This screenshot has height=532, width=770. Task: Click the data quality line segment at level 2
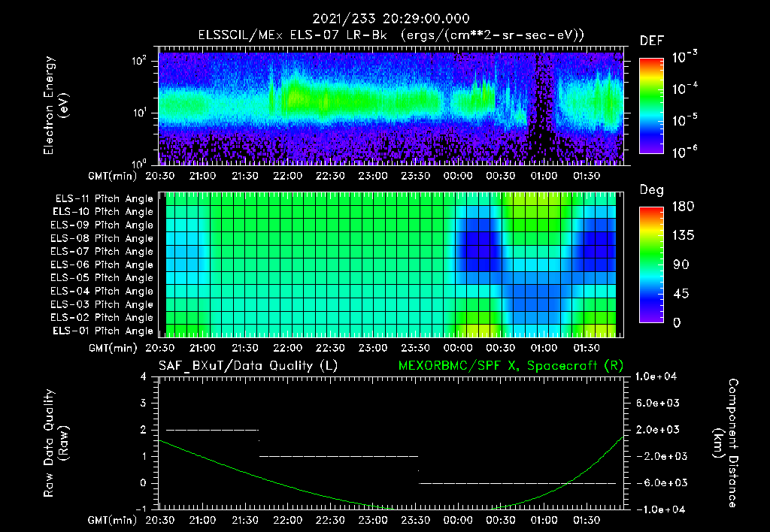[x=212, y=430]
